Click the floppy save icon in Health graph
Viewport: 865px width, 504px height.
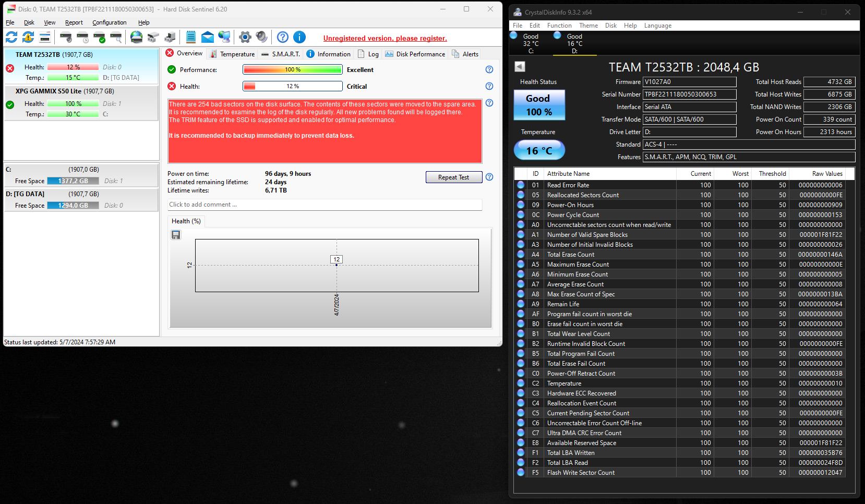click(176, 235)
